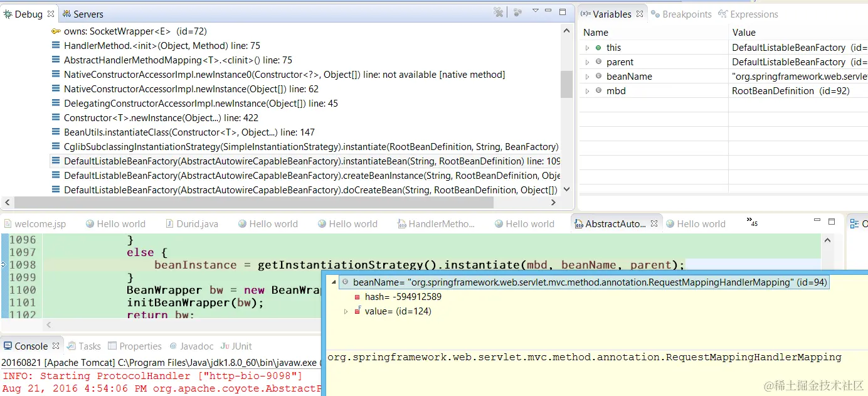Click the green circle icon beside 'this'
The width and height of the screenshot is (868, 396).
coord(598,47)
